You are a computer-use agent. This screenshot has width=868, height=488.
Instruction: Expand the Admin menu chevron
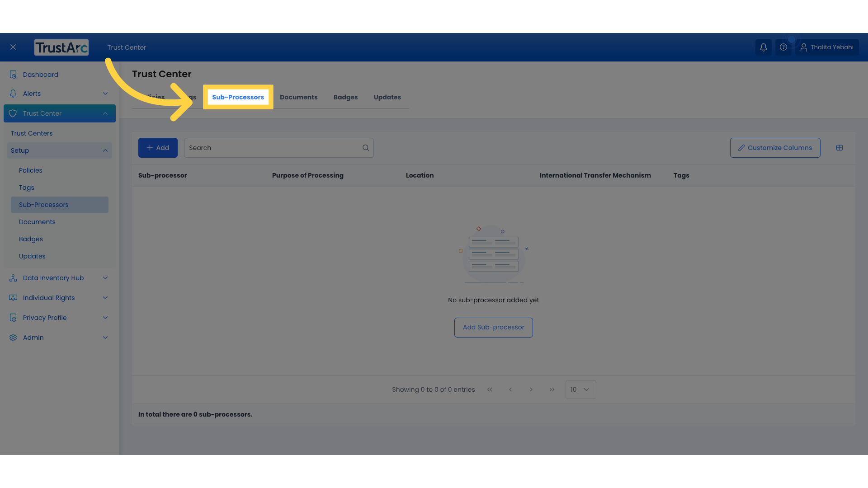105,338
